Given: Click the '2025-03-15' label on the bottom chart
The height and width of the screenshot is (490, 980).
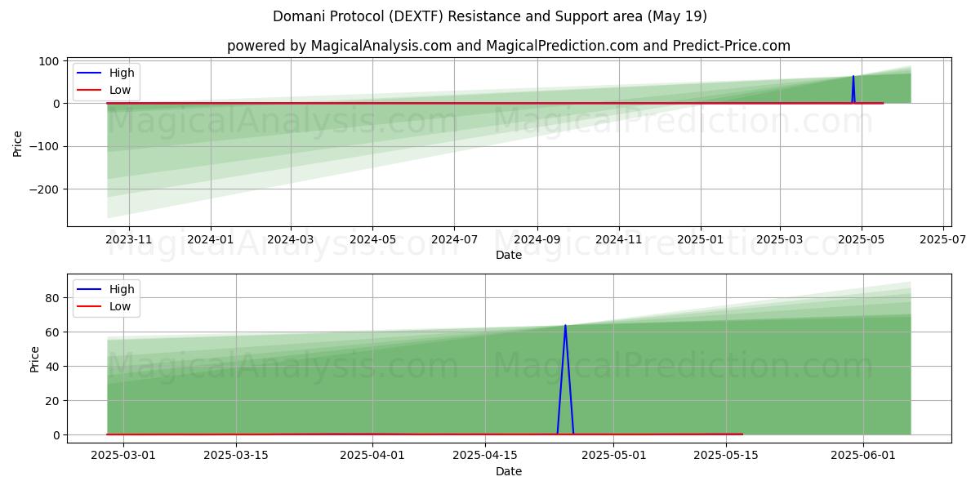Looking at the screenshot, I should click(x=236, y=456).
